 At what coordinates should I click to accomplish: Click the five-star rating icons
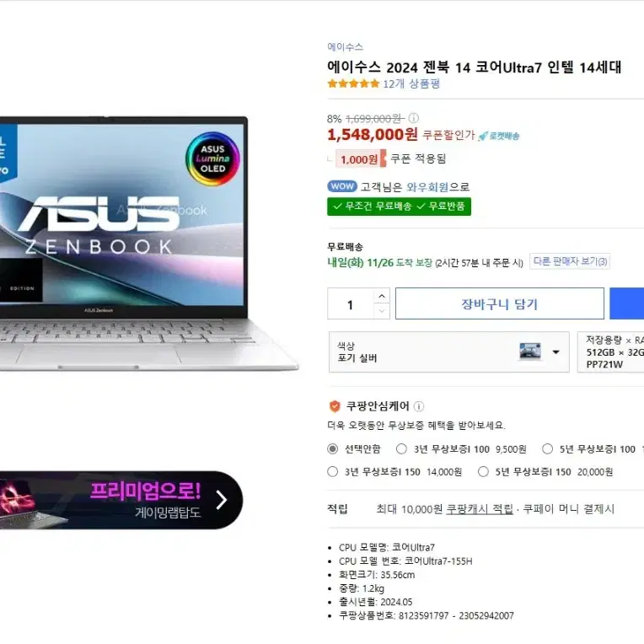click(x=353, y=83)
